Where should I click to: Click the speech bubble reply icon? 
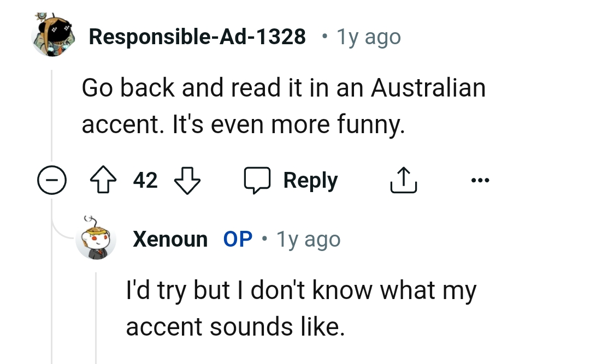coord(257,180)
